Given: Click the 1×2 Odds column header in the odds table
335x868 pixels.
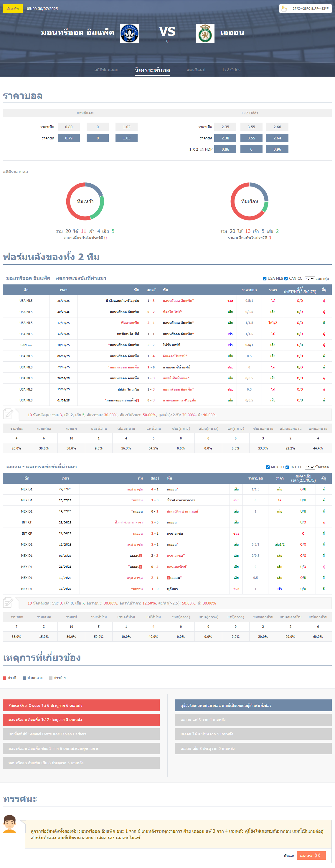Looking at the screenshot, I should click(x=250, y=113).
